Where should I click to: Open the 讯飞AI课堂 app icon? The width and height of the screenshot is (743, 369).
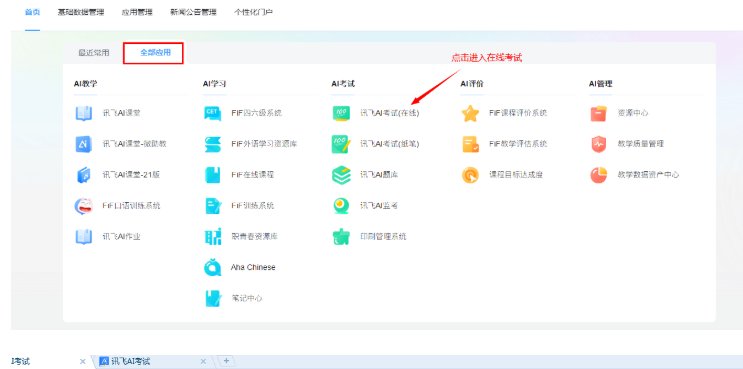coord(84,113)
